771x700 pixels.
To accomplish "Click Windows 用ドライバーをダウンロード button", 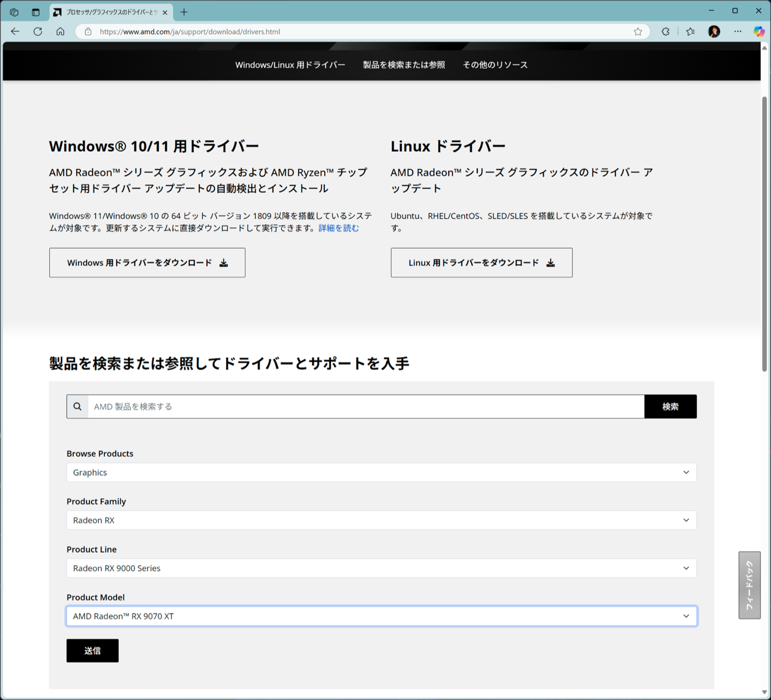I will point(147,263).
